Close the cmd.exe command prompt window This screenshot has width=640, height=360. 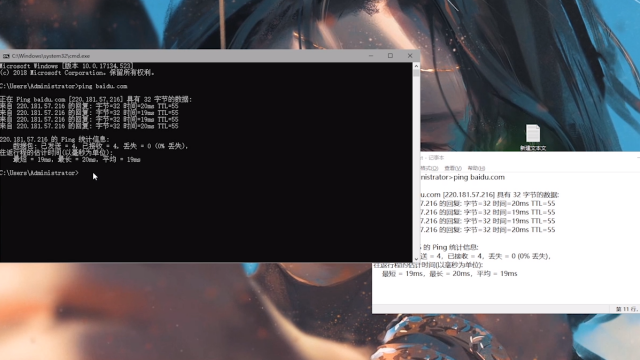click(410, 56)
